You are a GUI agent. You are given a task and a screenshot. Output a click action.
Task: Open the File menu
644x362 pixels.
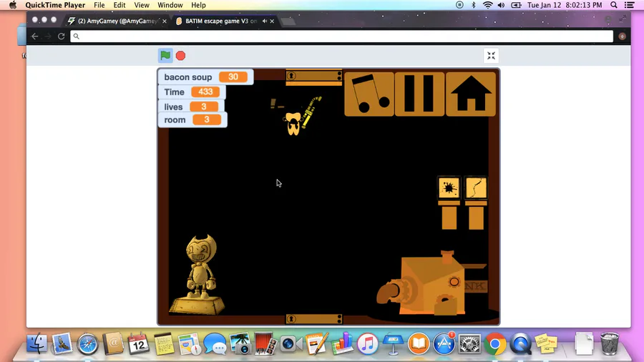pos(99,5)
